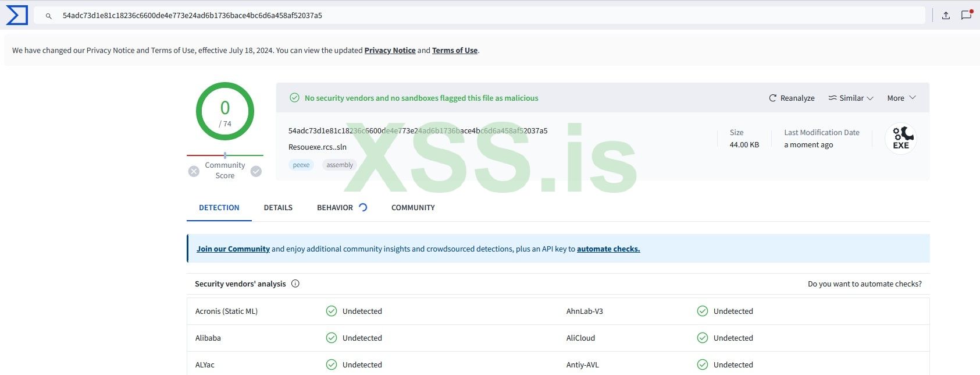Click the search magnifier icon

click(x=49, y=16)
